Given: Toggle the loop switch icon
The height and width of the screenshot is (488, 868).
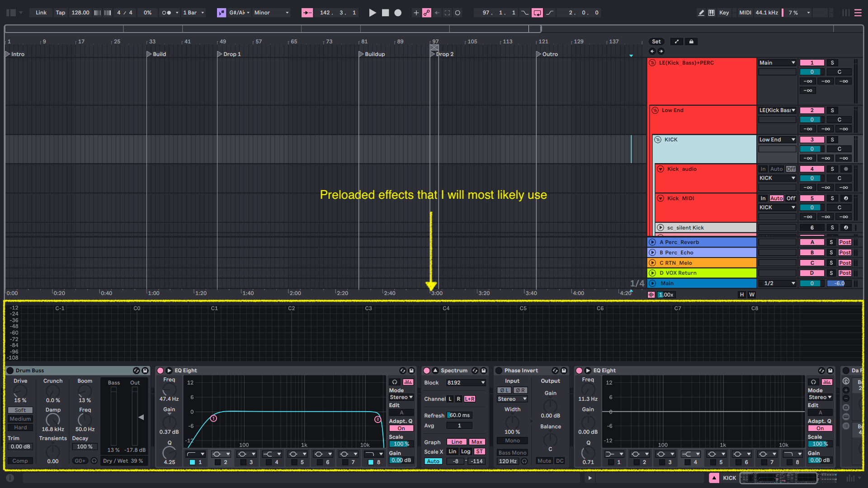Looking at the screenshot, I should coord(537,13).
